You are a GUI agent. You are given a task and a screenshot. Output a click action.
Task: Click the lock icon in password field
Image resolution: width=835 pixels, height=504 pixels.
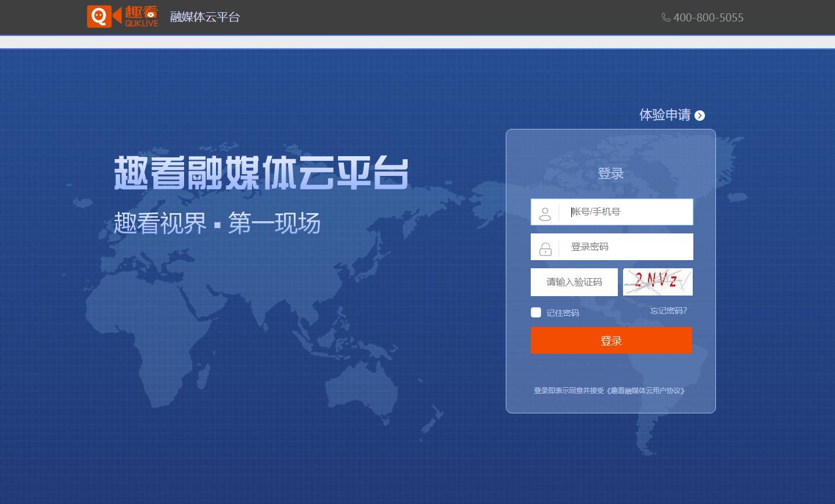click(545, 249)
